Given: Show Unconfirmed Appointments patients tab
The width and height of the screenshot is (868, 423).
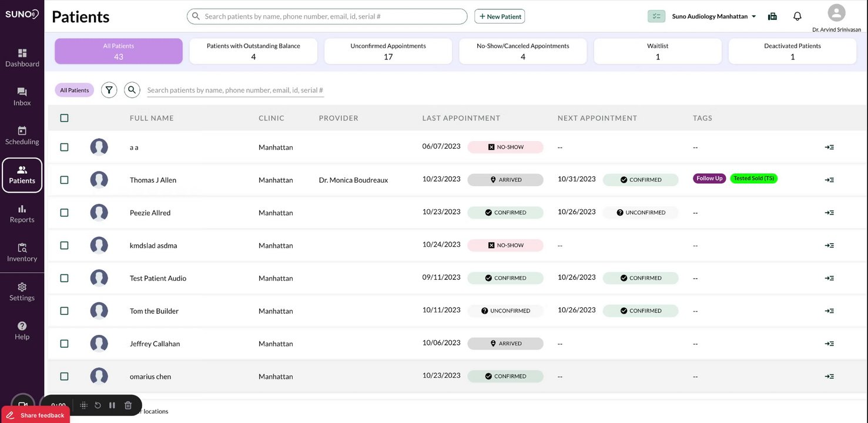Looking at the screenshot, I should 388,51.
